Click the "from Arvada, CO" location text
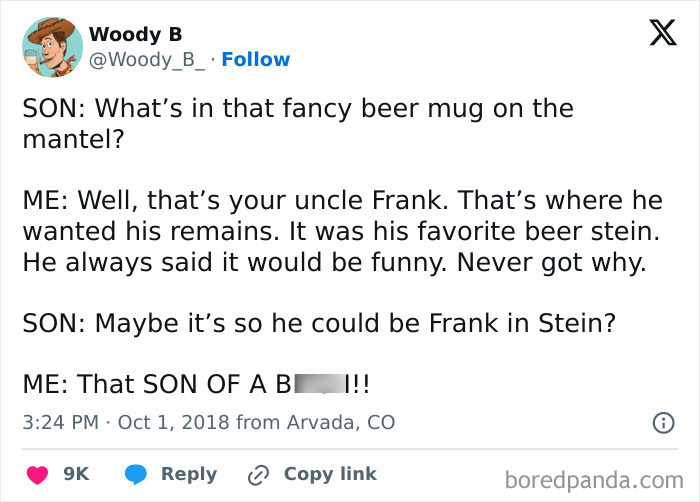The width and height of the screenshot is (700, 502). tap(315, 422)
